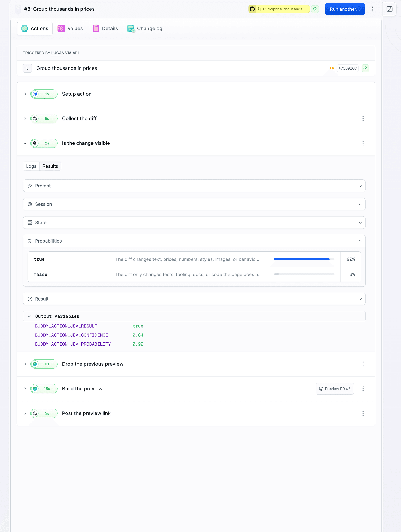The width and height of the screenshot is (401, 532).
Task: Collapse the Is the change visible row
Action: (25, 143)
